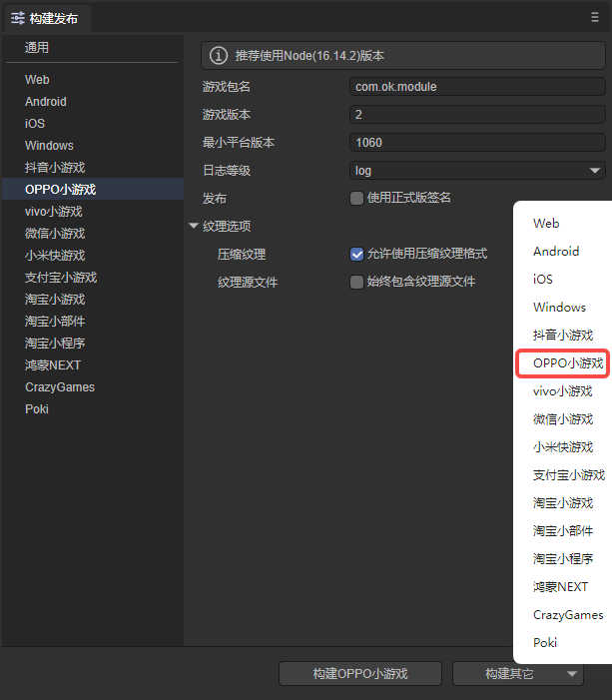This screenshot has width=612, height=700.
Task: Enable the 使用正式版签名 checkbox
Action: (x=356, y=198)
